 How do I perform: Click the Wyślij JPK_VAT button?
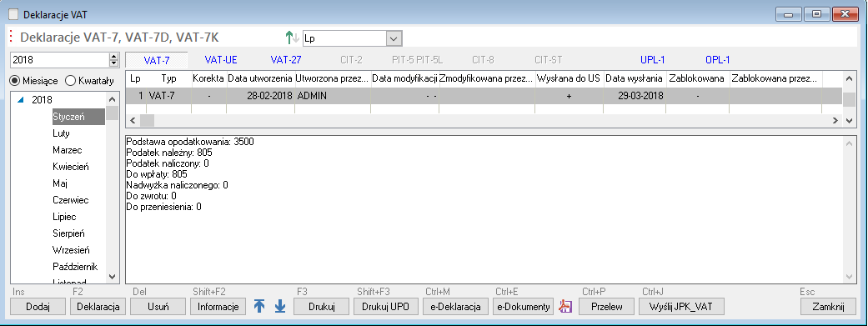(x=681, y=307)
